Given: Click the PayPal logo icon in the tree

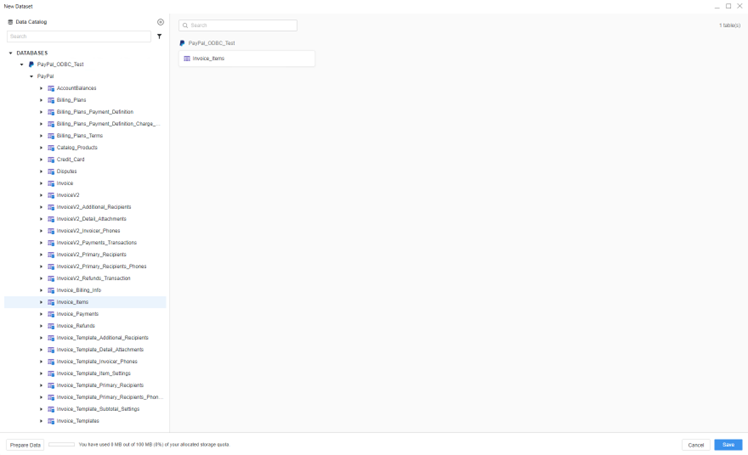Looking at the screenshot, I should click(31, 64).
